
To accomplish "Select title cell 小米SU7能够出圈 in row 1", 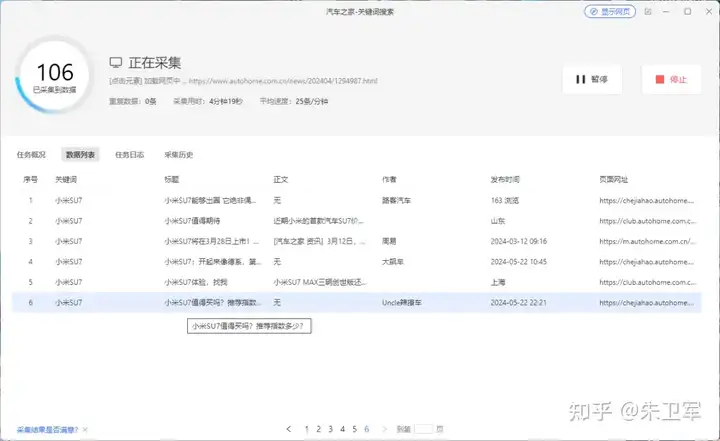I will 210,201.
